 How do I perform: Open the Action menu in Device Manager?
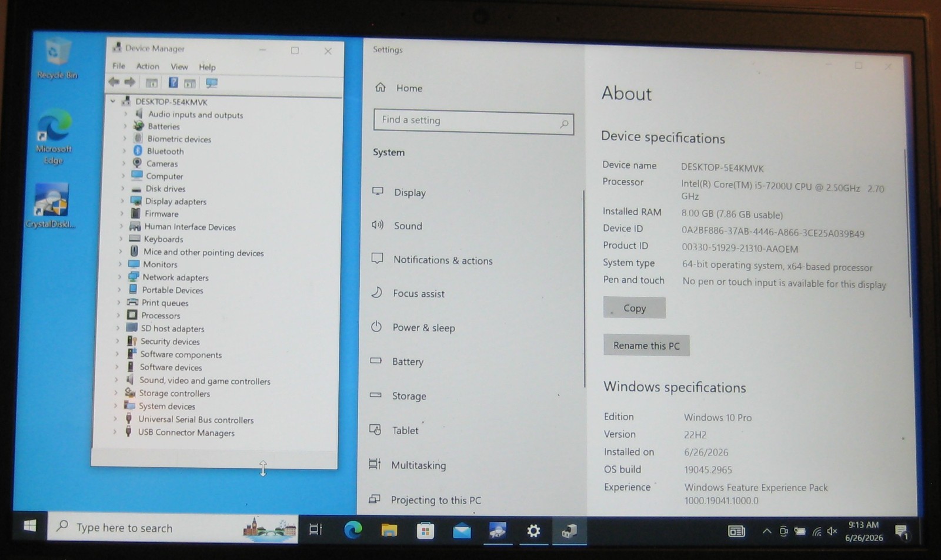pos(148,66)
